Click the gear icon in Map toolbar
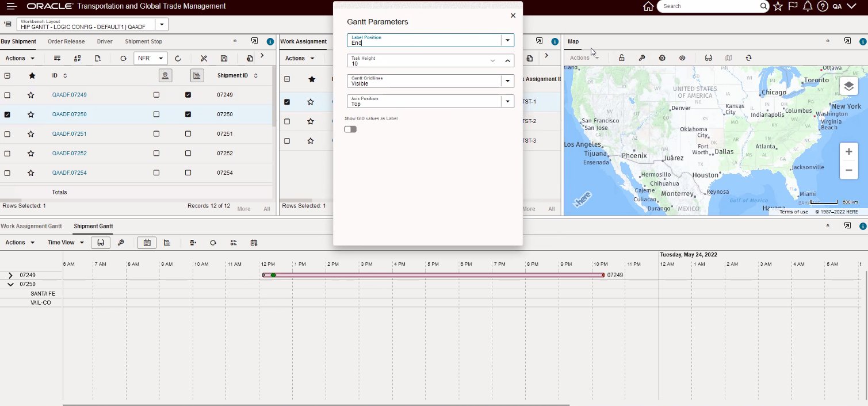 coord(662,58)
